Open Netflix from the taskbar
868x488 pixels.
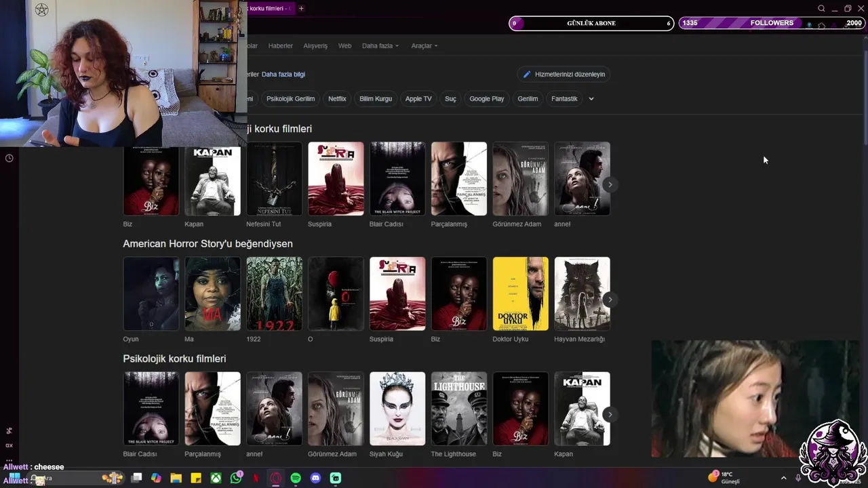tap(256, 478)
